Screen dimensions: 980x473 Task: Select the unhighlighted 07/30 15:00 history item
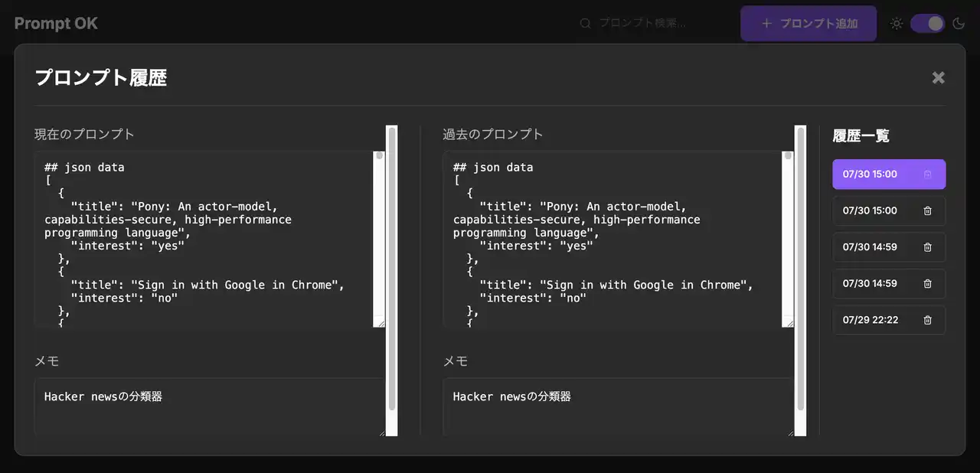coord(871,210)
